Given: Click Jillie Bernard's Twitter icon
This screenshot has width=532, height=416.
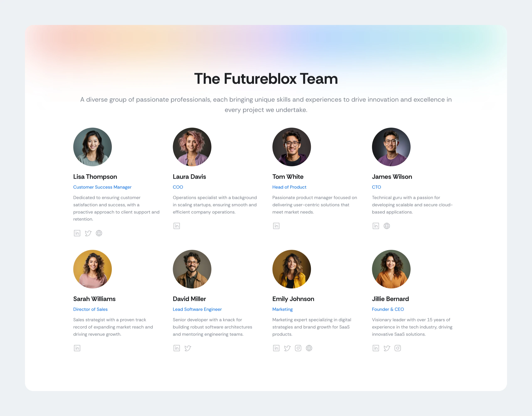Looking at the screenshot, I should (387, 348).
